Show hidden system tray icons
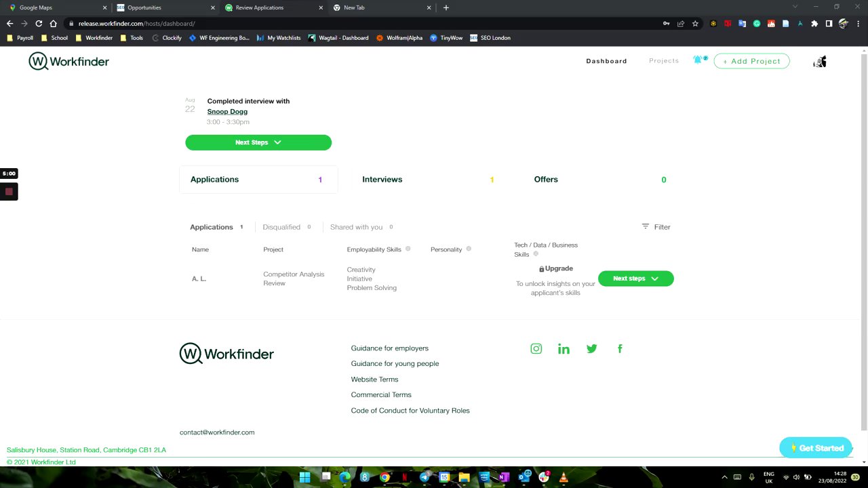The height and width of the screenshot is (488, 868). (724, 477)
